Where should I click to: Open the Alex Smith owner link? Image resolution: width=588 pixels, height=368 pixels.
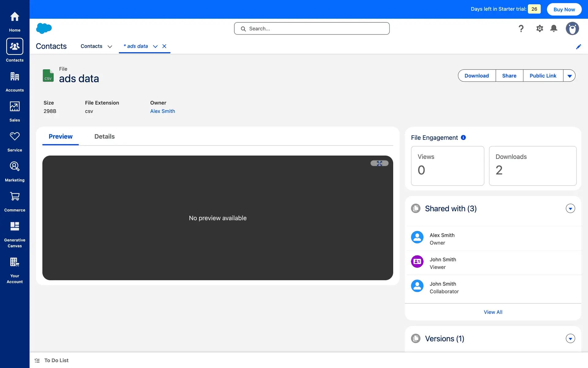coord(162,111)
